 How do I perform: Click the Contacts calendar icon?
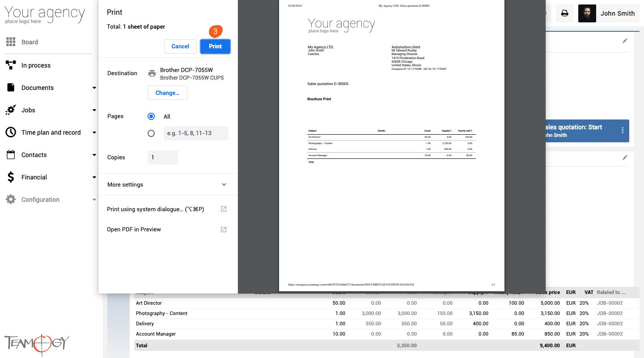[11, 155]
